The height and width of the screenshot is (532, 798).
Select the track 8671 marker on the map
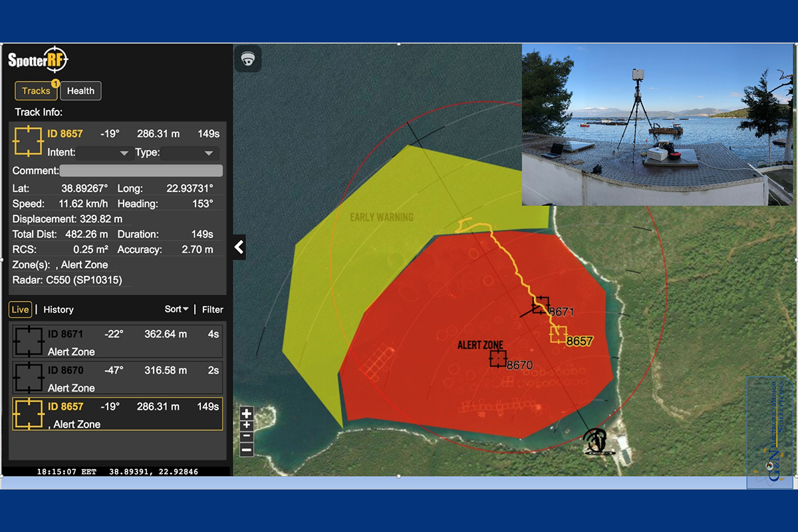tap(541, 305)
